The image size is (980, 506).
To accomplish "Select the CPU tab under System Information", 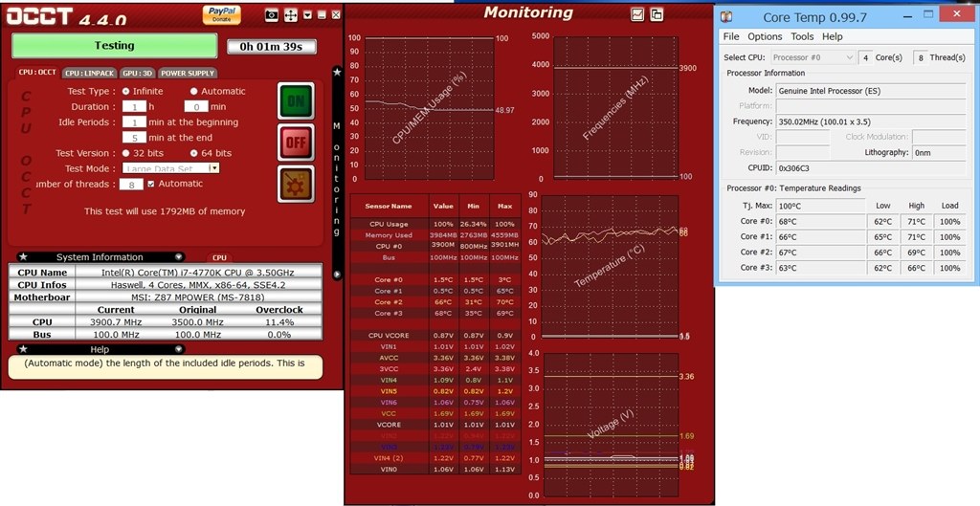I will click(x=219, y=257).
